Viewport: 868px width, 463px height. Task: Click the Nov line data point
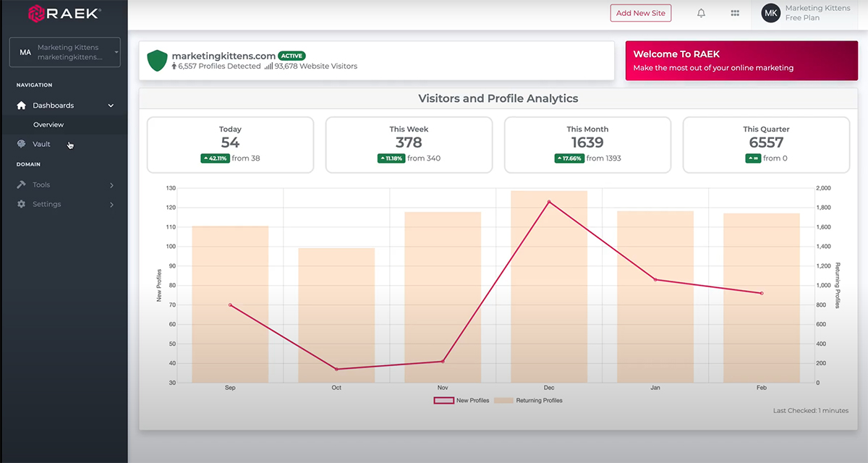[x=443, y=361]
